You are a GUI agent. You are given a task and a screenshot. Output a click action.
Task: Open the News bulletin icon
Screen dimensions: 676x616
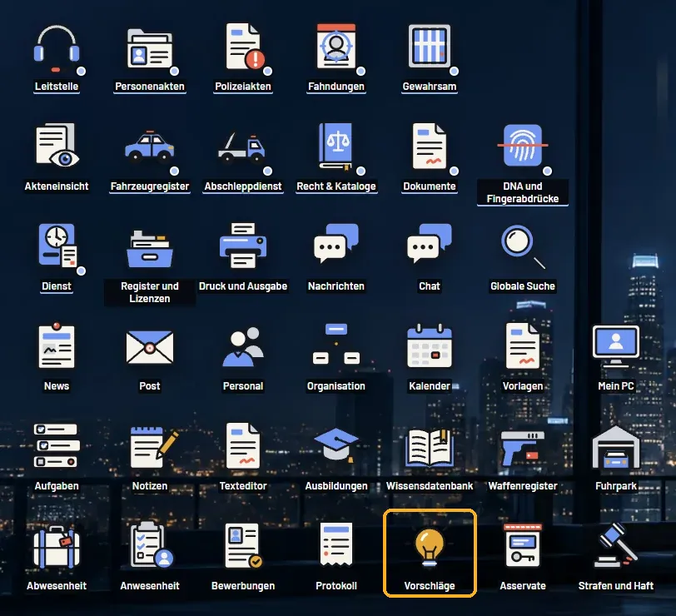[x=57, y=345]
